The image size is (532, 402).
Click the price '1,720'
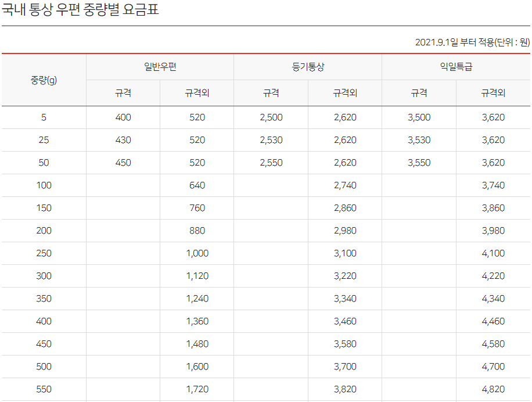pyautogui.click(x=197, y=389)
